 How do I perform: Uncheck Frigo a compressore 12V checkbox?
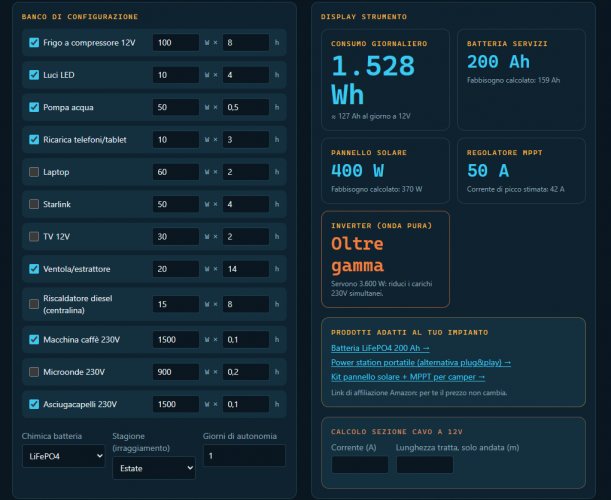pyautogui.click(x=34, y=42)
